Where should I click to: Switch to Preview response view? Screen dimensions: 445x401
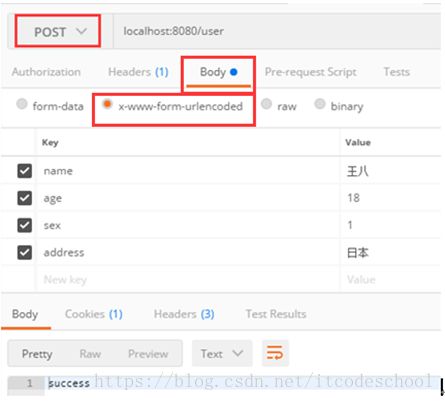[x=148, y=354]
